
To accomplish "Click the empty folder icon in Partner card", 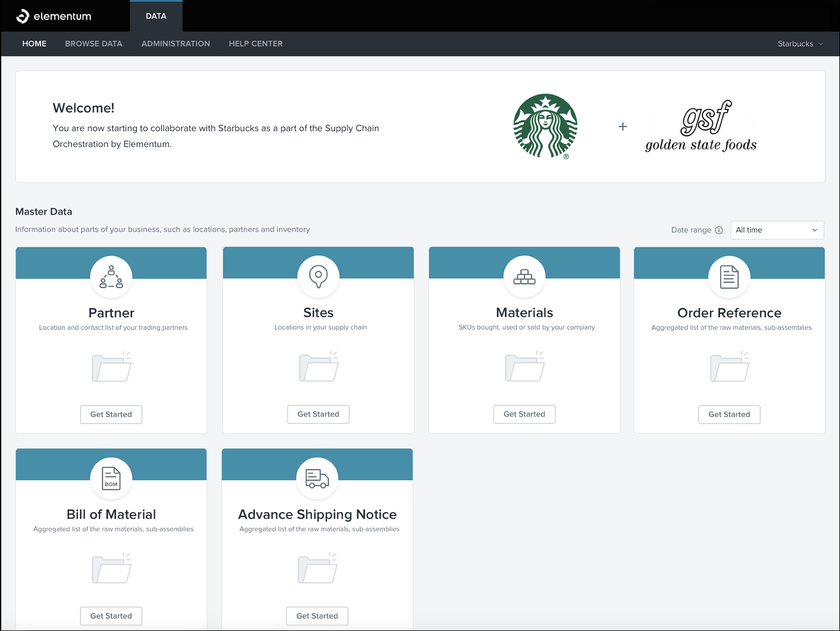I will (x=112, y=367).
